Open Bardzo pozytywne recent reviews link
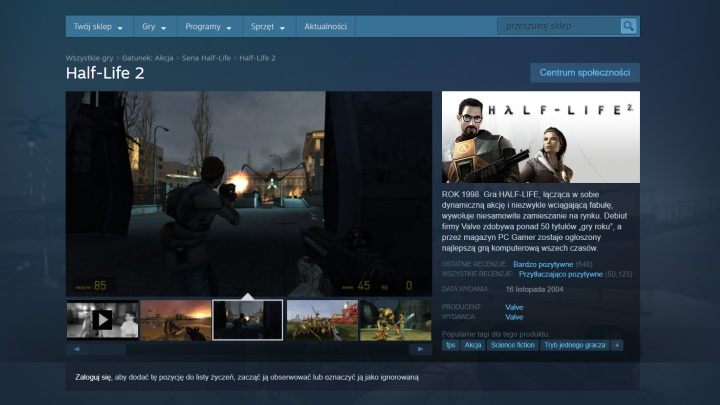 (543, 264)
